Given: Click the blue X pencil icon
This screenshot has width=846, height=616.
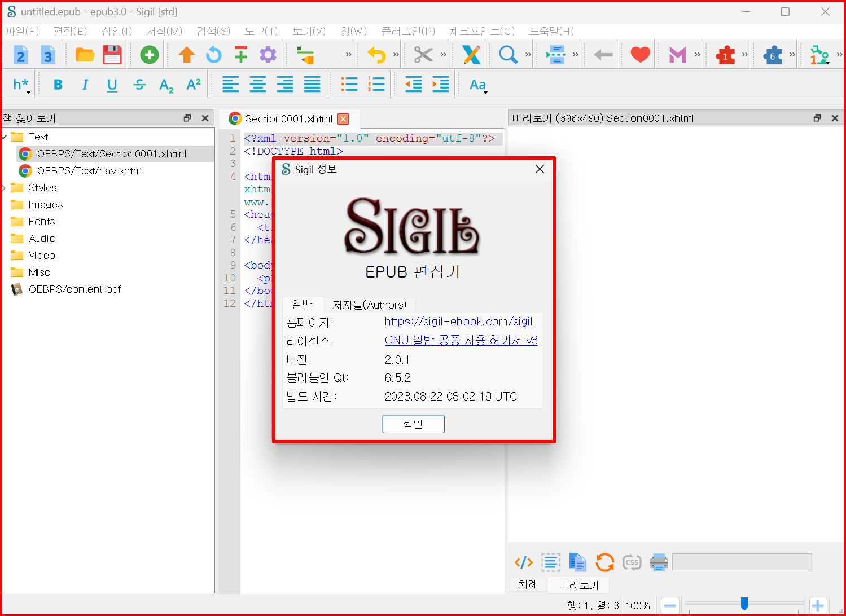Looking at the screenshot, I should (x=471, y=55).
